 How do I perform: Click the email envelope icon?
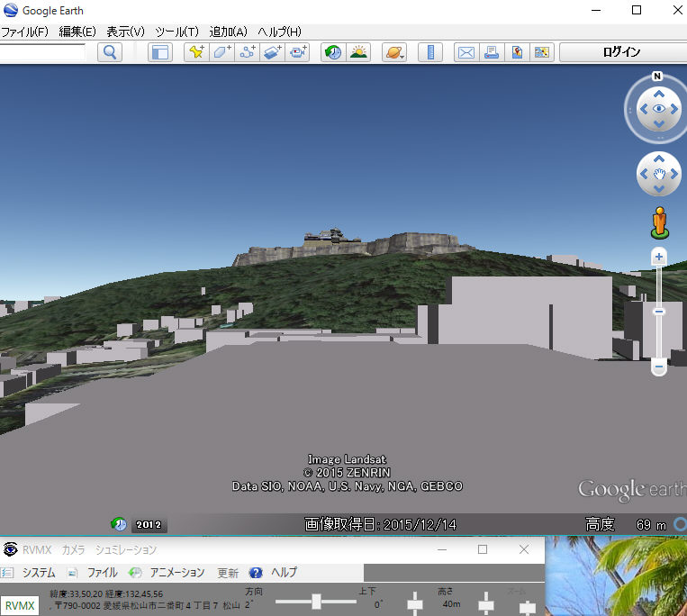(x=466, y=52)
